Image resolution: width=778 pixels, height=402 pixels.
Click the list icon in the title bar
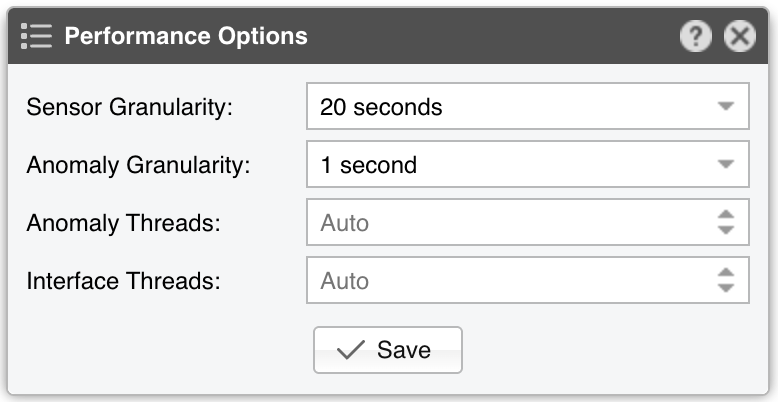point(36,37)
